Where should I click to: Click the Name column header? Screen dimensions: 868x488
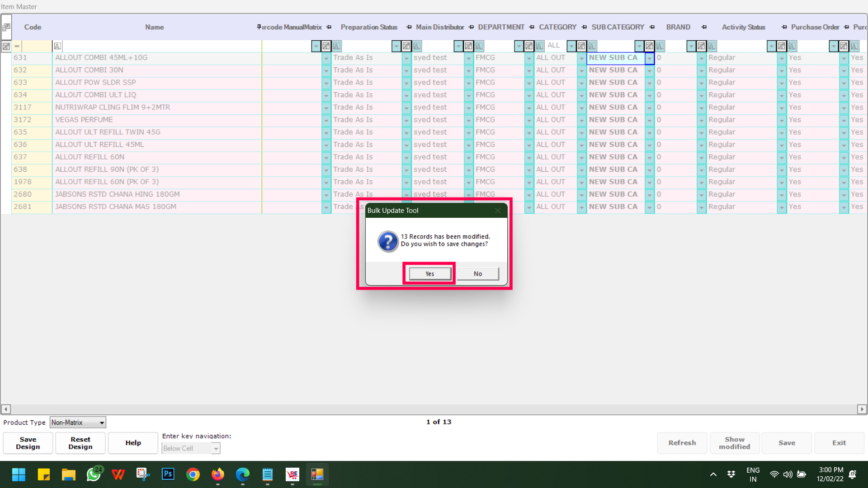[x=154, y=27]
